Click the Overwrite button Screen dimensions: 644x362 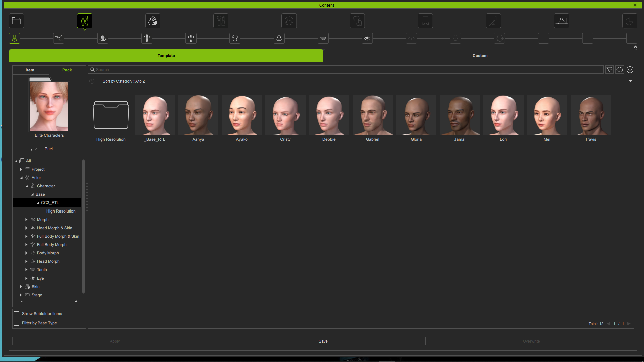(531, 341)
